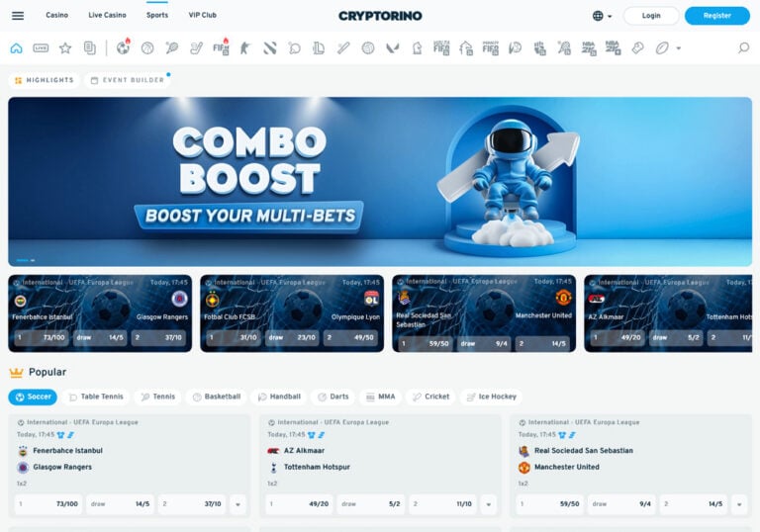Open the search magnifier icon

[743, 47]
